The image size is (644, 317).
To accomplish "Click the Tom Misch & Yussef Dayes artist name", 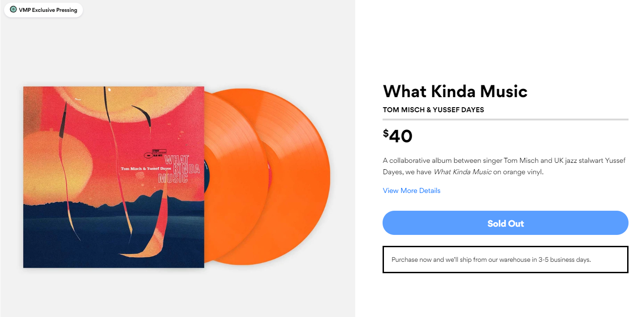I will [x=433, y=110].
